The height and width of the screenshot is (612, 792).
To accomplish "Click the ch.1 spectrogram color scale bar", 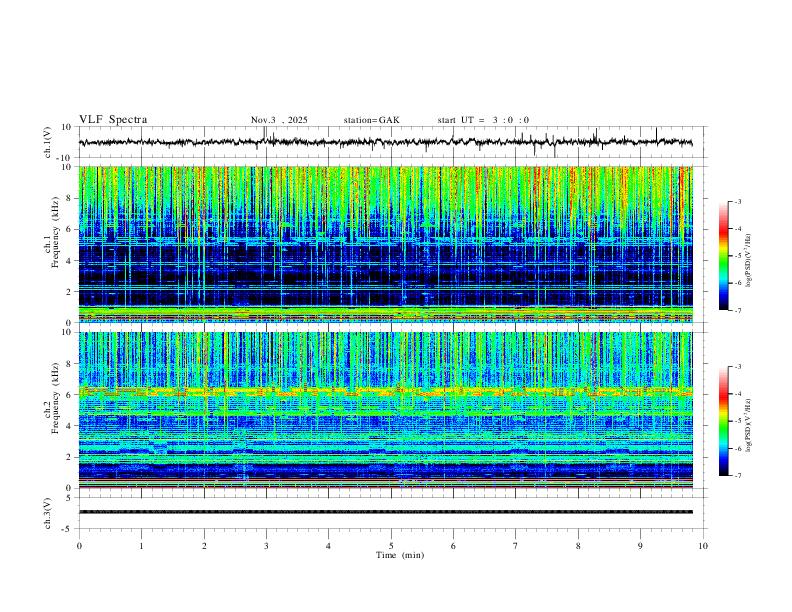I will coord(724,256).
